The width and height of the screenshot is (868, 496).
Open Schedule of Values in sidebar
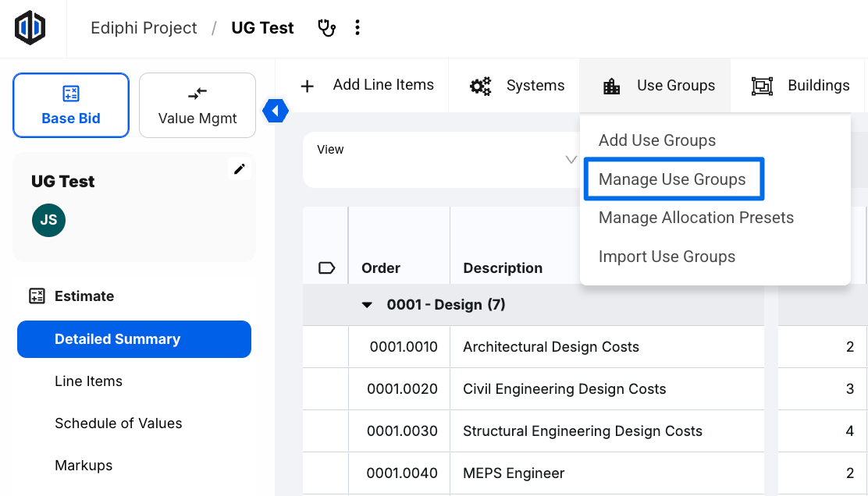pos(119,423)
